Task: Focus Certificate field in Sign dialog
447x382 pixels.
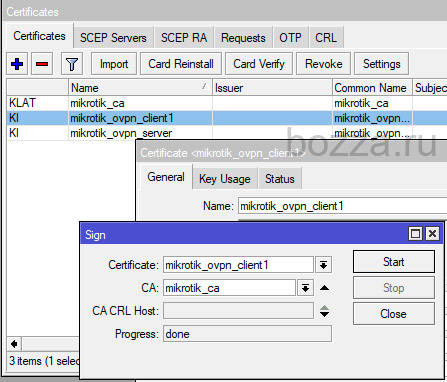Action: pos(238,265)
